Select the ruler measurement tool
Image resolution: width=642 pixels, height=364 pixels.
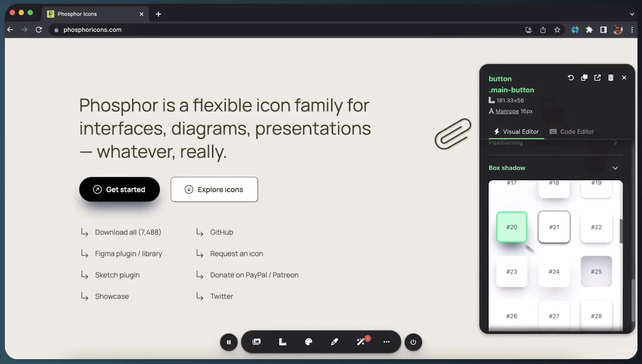coord(282,342)
